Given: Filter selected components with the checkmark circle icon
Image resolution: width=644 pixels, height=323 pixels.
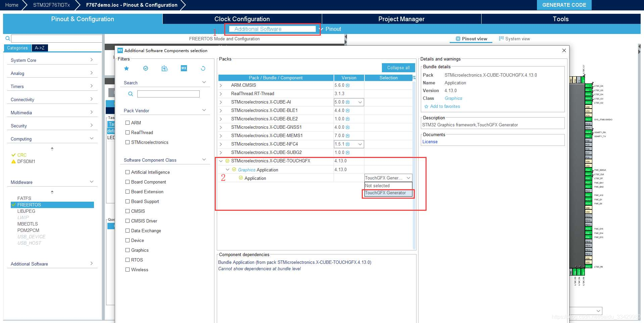Looking at the screenshot, I should pos(146,68).
